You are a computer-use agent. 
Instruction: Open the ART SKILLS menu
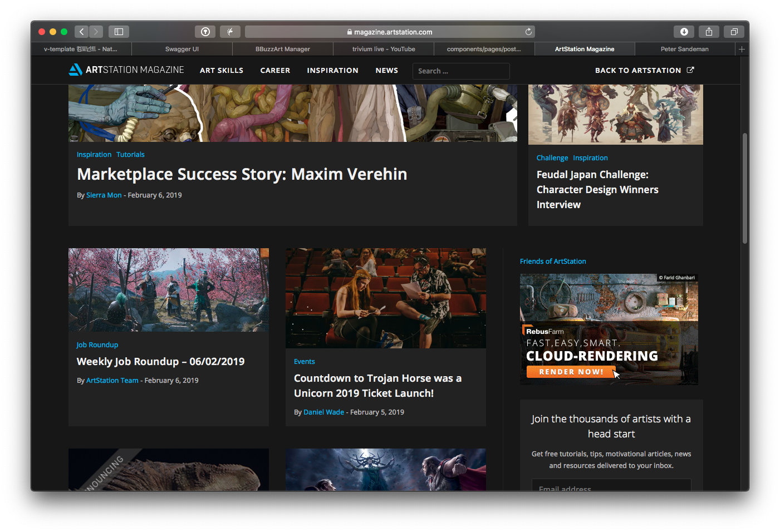click(x=222, y=70)
